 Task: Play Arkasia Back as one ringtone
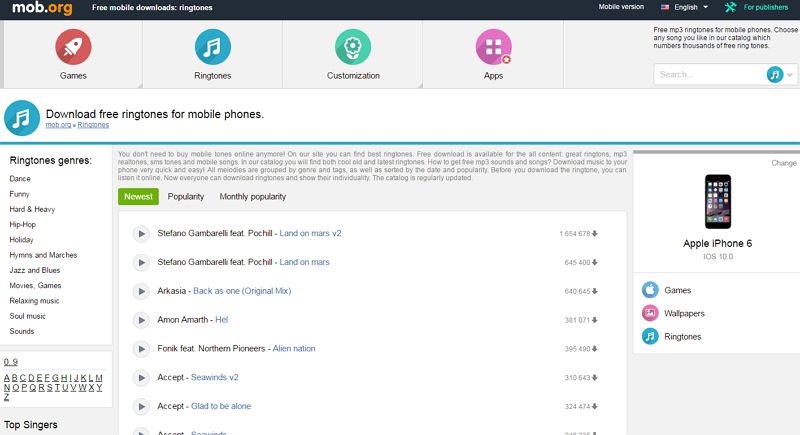(141, 291)
